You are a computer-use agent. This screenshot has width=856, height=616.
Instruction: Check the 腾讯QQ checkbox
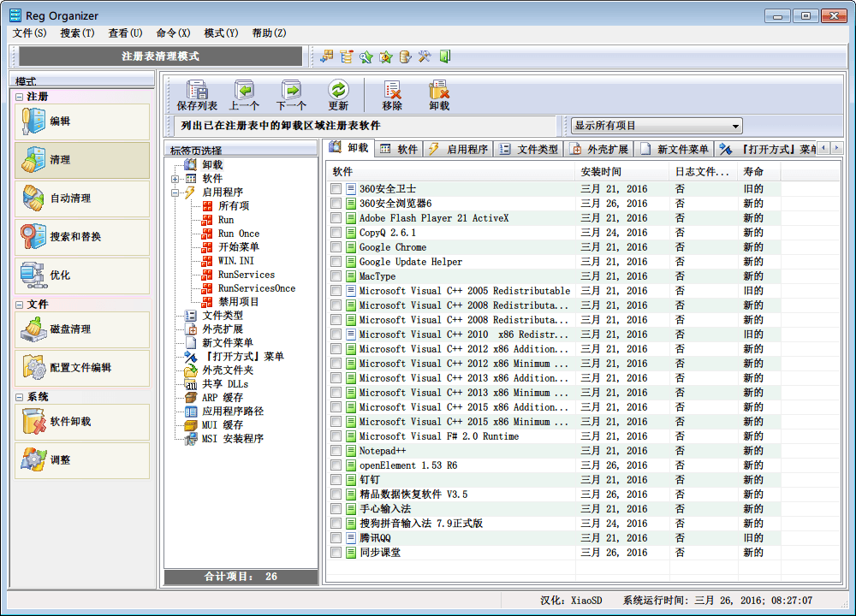click(x=336, y=538)
